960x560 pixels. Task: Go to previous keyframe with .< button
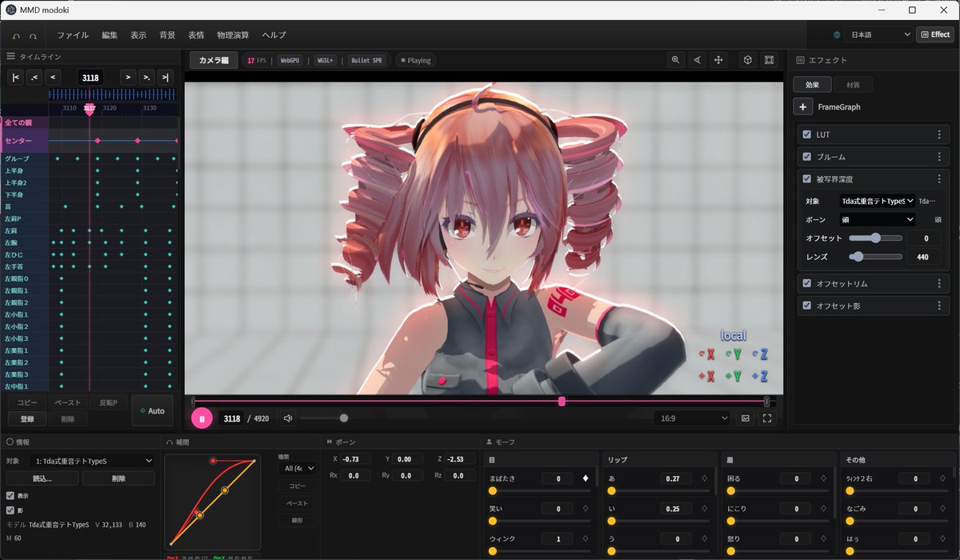click(x=34, y=78)
